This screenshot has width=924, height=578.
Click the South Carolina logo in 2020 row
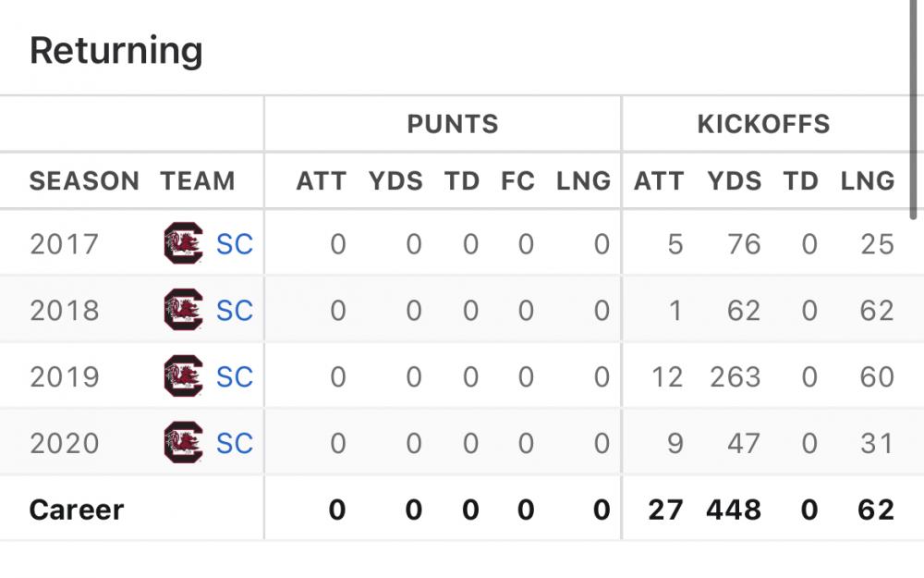coord(182,443)
